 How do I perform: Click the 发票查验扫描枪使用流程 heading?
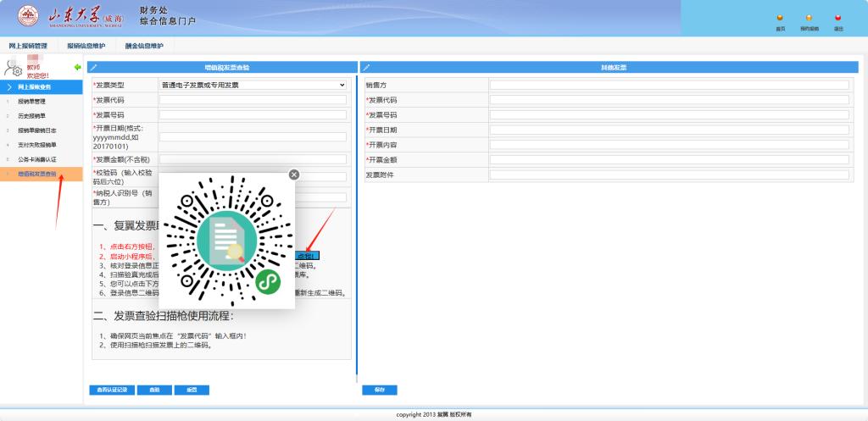[164, 316]
